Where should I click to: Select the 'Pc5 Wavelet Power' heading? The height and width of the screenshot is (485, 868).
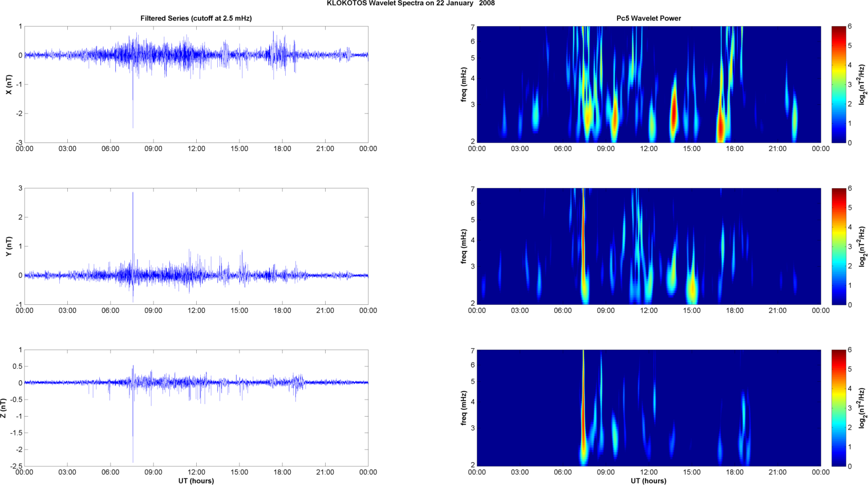pos(648,18)
